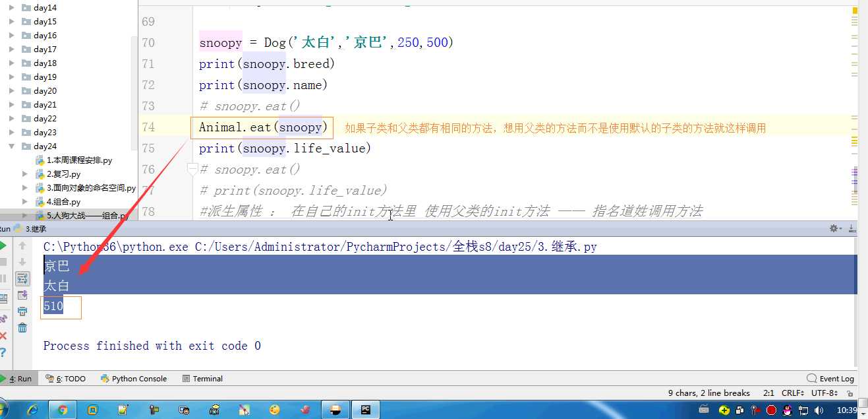
Task: Collapse the day24 folder in project tree
Action: (x=12, y=146)
